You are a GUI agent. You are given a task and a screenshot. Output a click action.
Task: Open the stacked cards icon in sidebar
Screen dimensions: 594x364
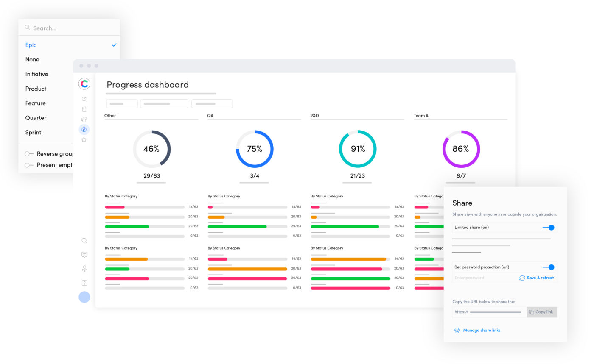pyautogui.click(x=84, y=119)
